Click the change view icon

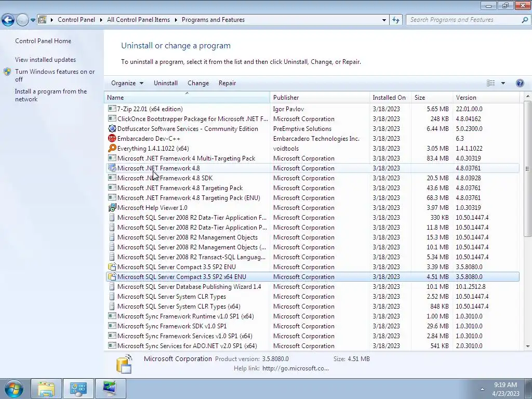[490, 83]
